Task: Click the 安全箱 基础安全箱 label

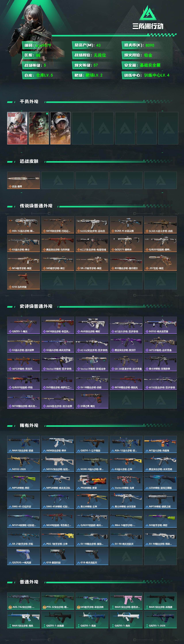Action: [142, 65]
